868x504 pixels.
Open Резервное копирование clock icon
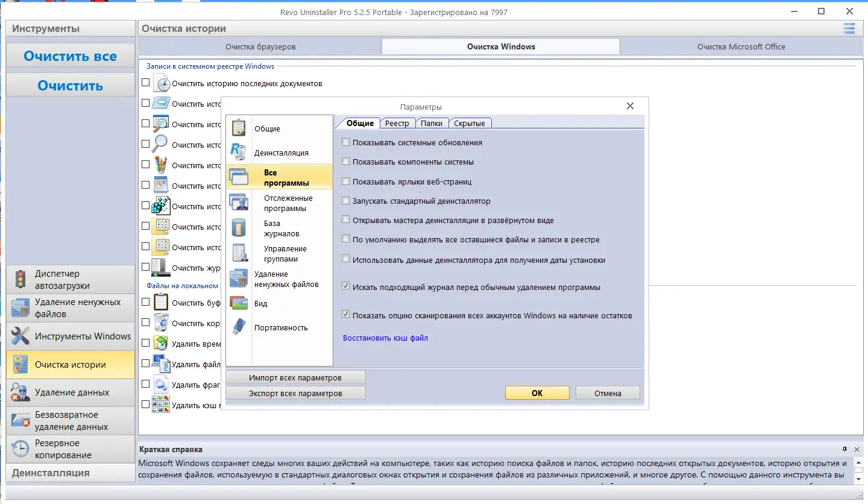coord(20,449)
